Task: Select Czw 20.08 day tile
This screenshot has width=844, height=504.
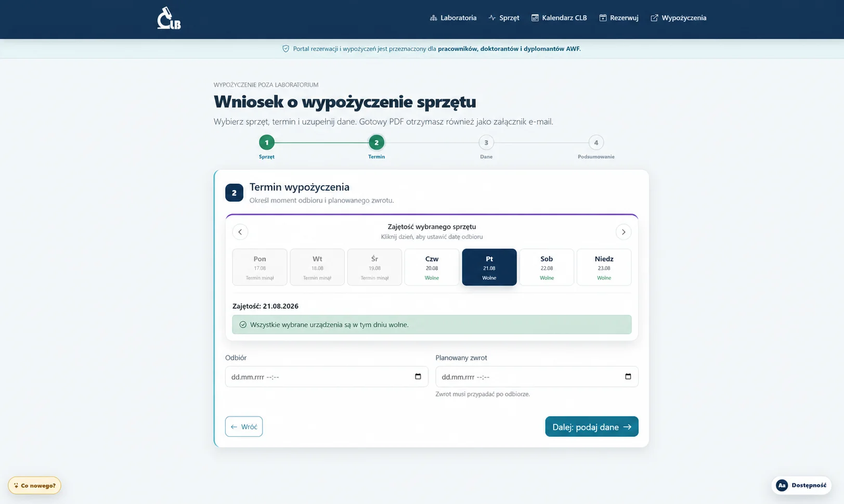Action: click(432, 267)
